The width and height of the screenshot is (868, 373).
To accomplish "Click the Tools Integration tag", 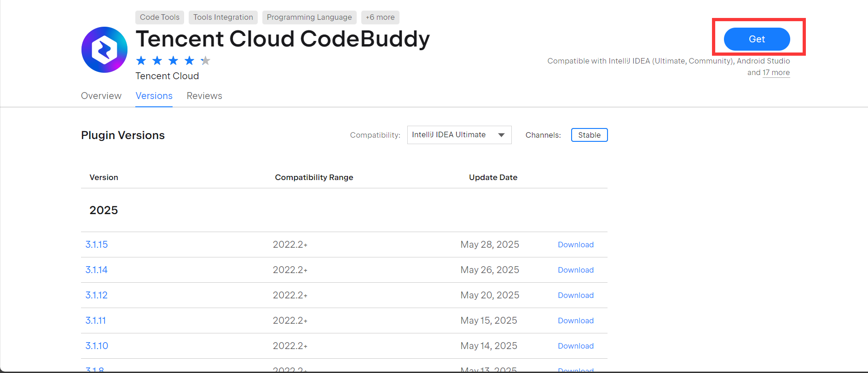I will tap(223, 17).
